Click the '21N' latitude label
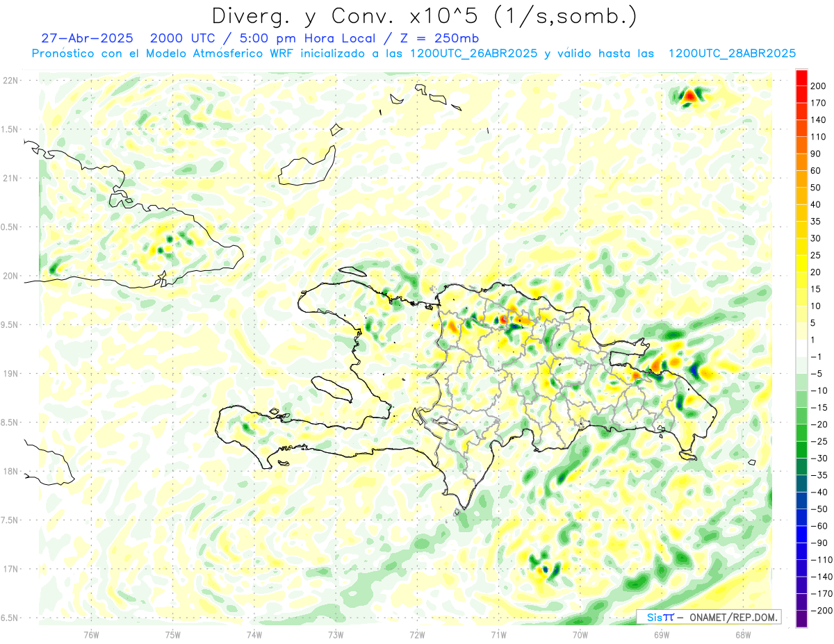Image resolution: width=834 pixels, height=644 pixels. (10, 178)
